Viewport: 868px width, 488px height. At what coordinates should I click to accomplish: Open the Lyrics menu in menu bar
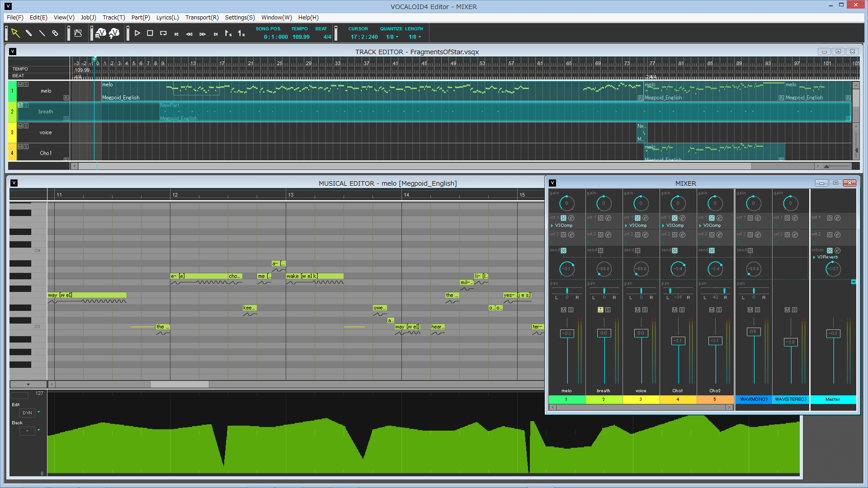pos(168,17)
